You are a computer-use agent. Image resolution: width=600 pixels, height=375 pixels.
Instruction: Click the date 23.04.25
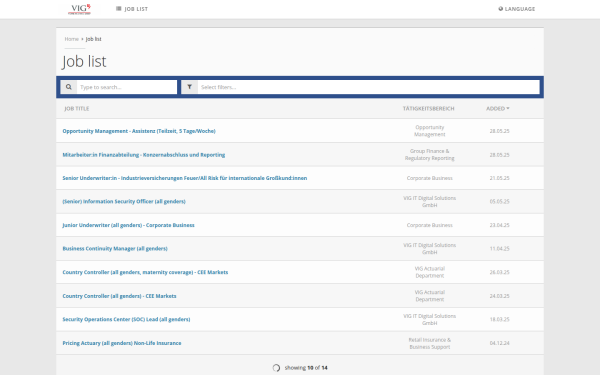click(x=499, y=225)
